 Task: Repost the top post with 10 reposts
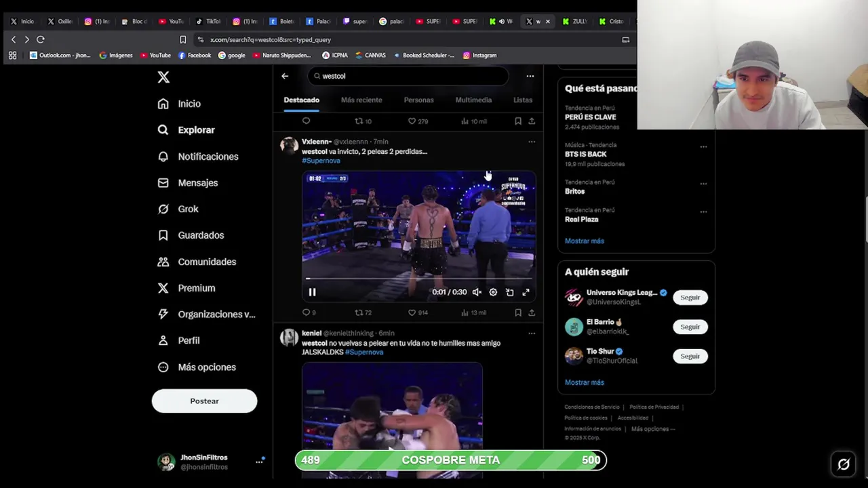click(363, 121)
